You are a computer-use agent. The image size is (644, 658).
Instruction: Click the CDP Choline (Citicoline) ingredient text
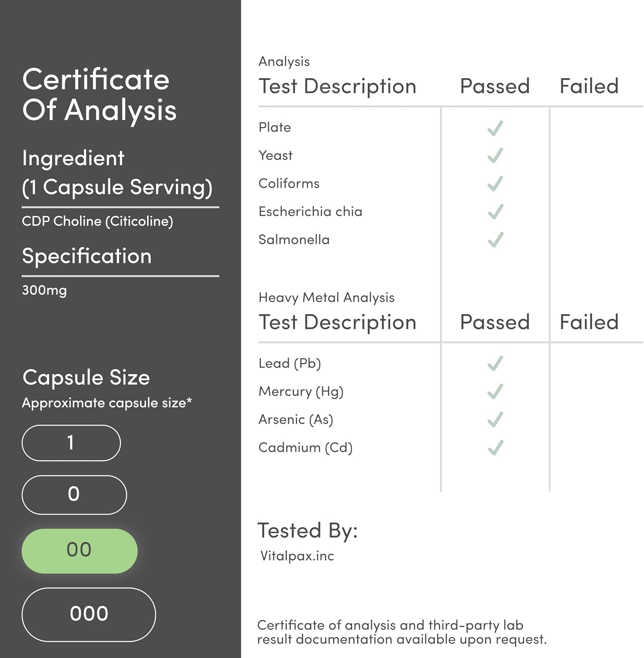[97, 221]
